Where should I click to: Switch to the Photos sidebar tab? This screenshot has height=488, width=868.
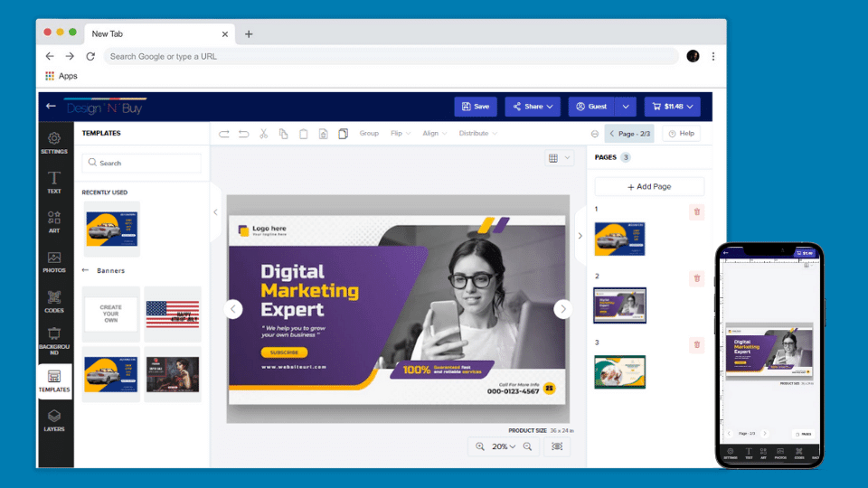click(54, 262)
